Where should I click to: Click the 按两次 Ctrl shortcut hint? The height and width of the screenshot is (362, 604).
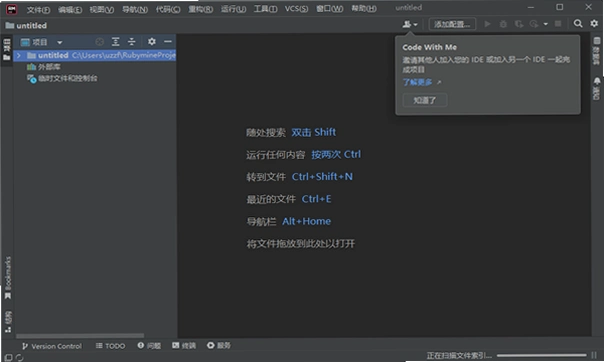(336, 154)
